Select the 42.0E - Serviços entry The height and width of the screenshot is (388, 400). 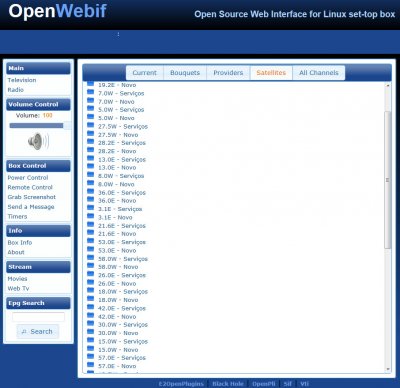122,308
